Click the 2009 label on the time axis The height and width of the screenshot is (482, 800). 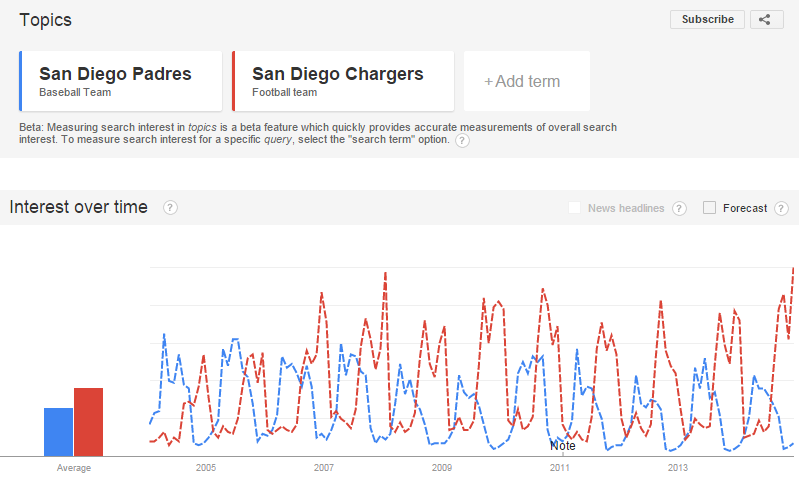pos(441,468)
